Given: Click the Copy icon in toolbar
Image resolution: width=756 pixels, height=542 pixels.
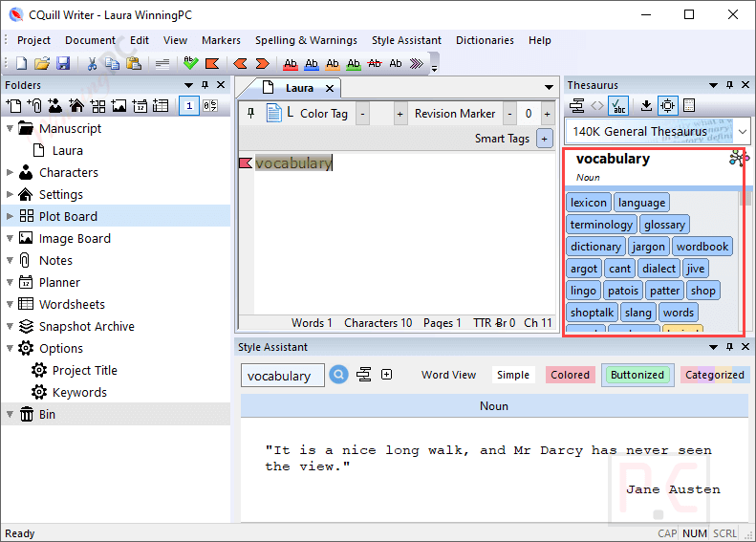Looking at the screenshot, I should [x=113, y=63].
